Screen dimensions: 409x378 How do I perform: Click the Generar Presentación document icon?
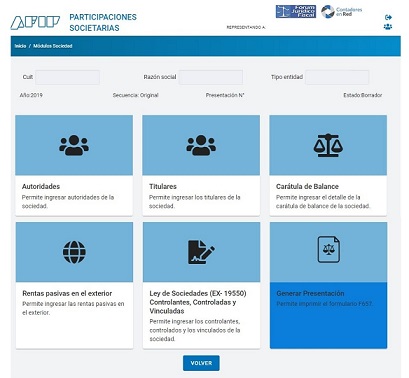point(329,249)
